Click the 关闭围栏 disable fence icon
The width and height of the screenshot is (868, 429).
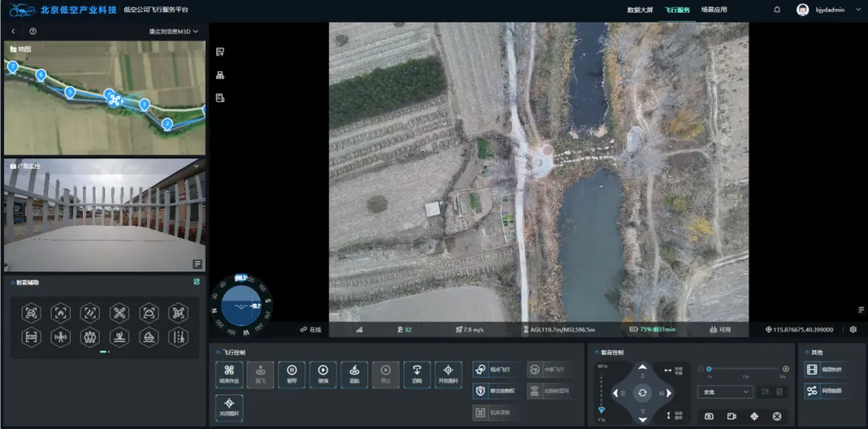[229, 410]
